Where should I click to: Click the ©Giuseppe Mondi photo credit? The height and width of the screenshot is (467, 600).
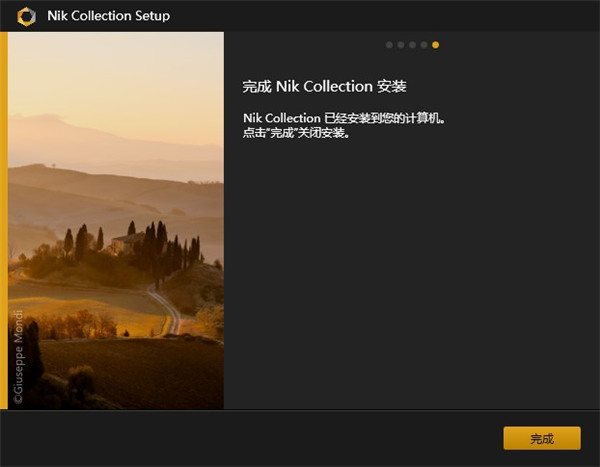(x=17, y=356)
